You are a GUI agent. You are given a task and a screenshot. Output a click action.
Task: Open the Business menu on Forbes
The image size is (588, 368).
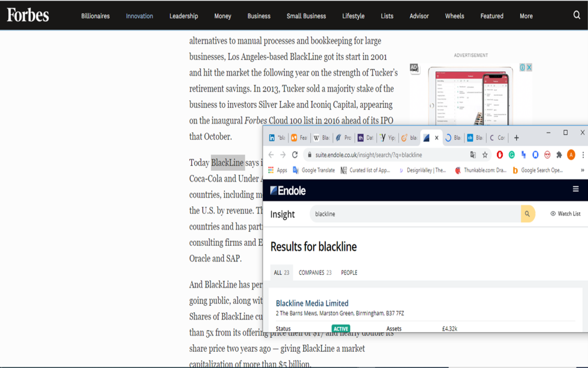click(259, 16)
